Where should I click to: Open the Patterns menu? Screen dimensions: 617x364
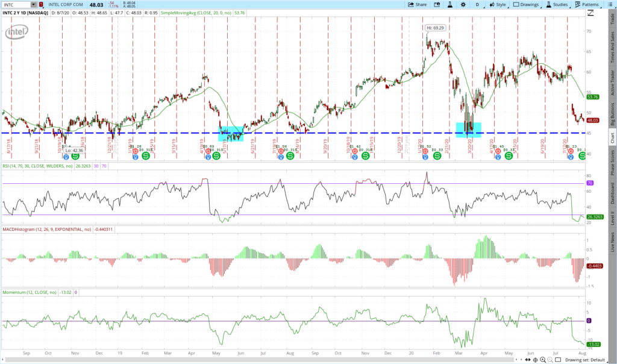(587, 5)
